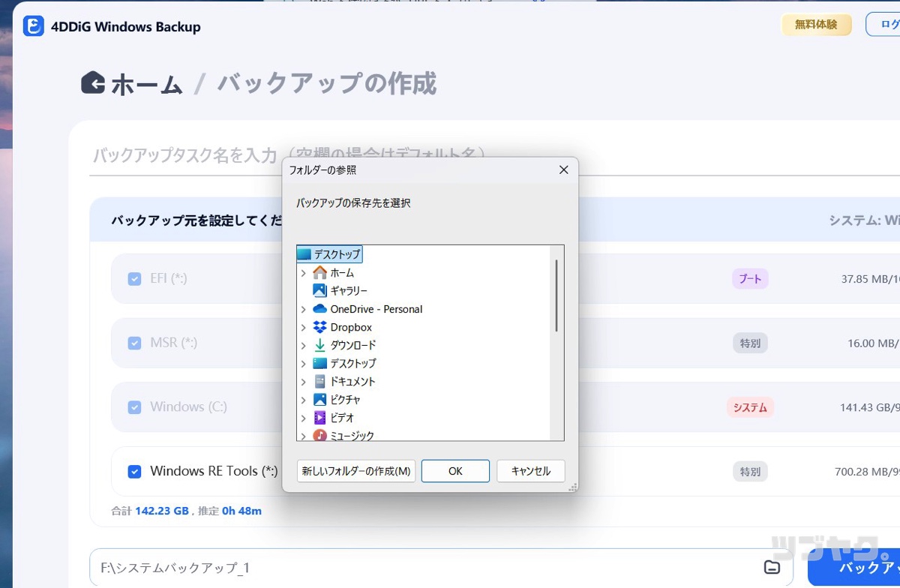
Task: Expand the ホーム tree node
Action: coord(304,273)
